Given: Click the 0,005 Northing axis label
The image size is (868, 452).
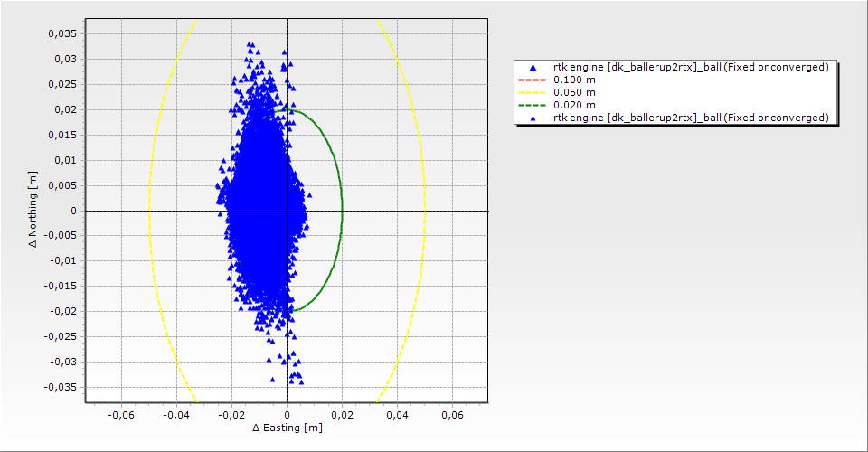Looking at the screenshot, I should [62, 185].
